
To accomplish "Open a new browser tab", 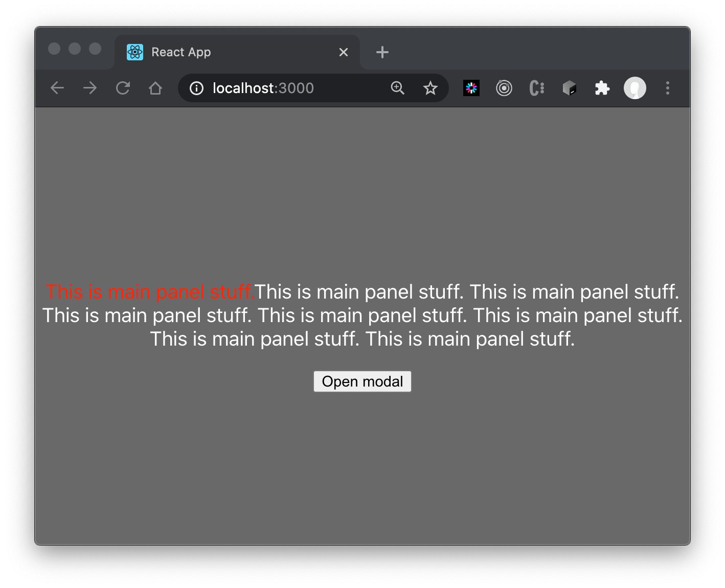I will click(x=382, y=52).
